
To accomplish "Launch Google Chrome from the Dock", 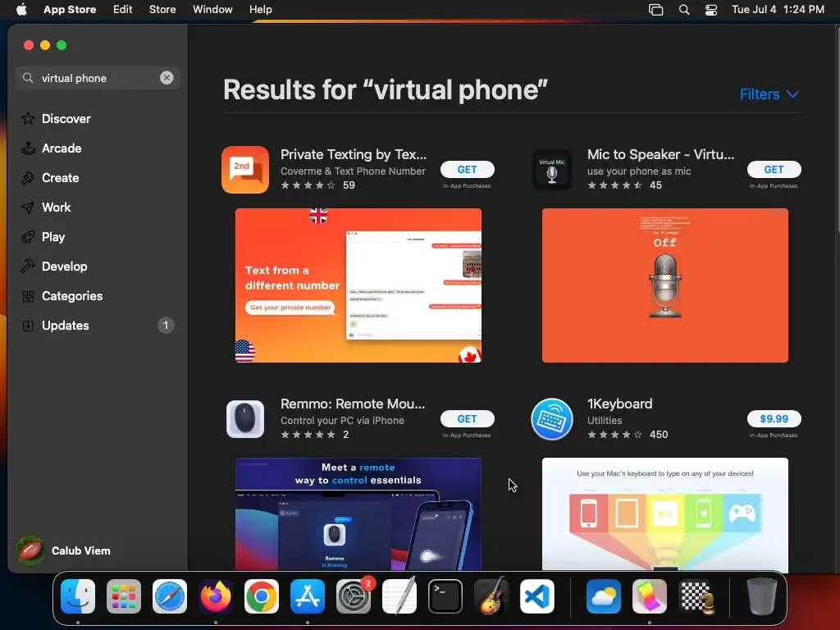I will tap(262, 596).
